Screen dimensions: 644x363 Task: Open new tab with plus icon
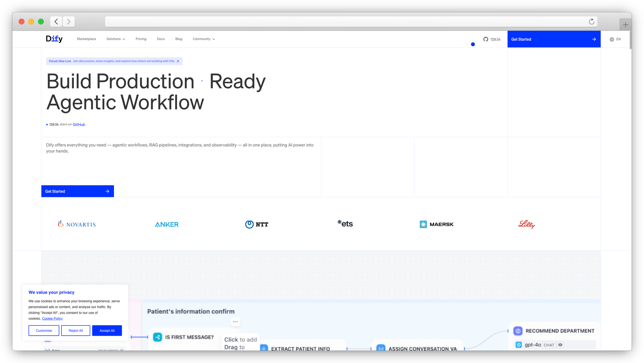[625, 25]
